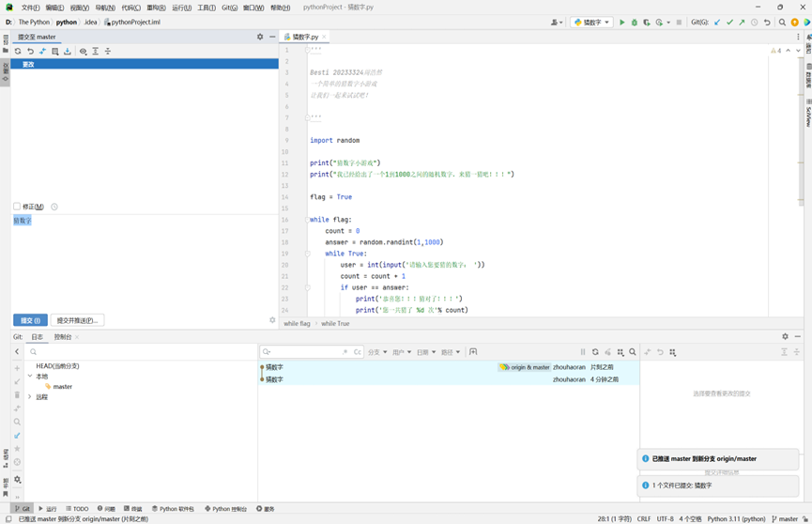Click the 提交(I) commit button
This screenshot has height=524, width=812.
coord(30,320)
